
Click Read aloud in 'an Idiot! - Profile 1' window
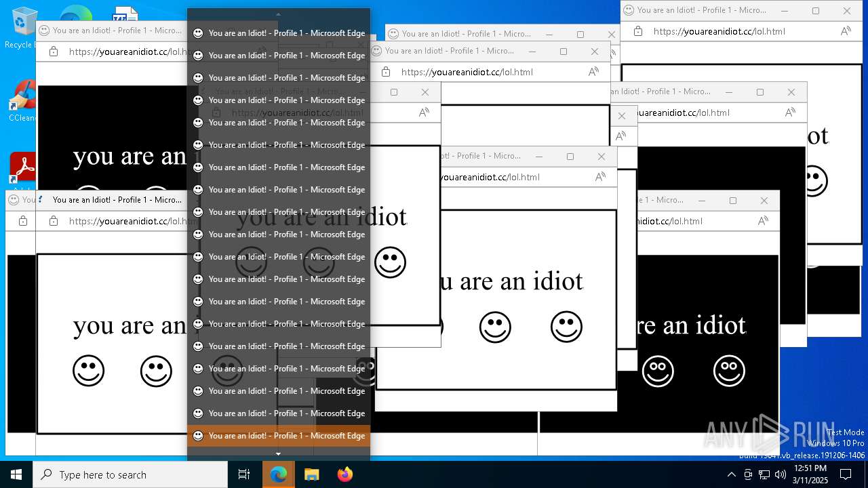pos(790,113)
